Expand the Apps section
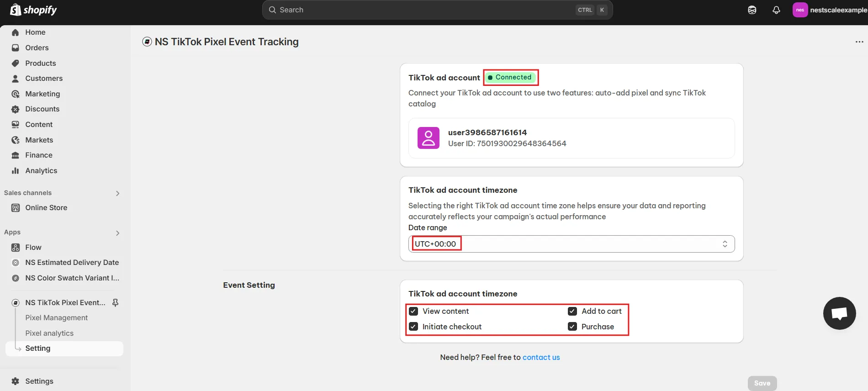This screenshot has width=868, height=391. pos(117,233)
